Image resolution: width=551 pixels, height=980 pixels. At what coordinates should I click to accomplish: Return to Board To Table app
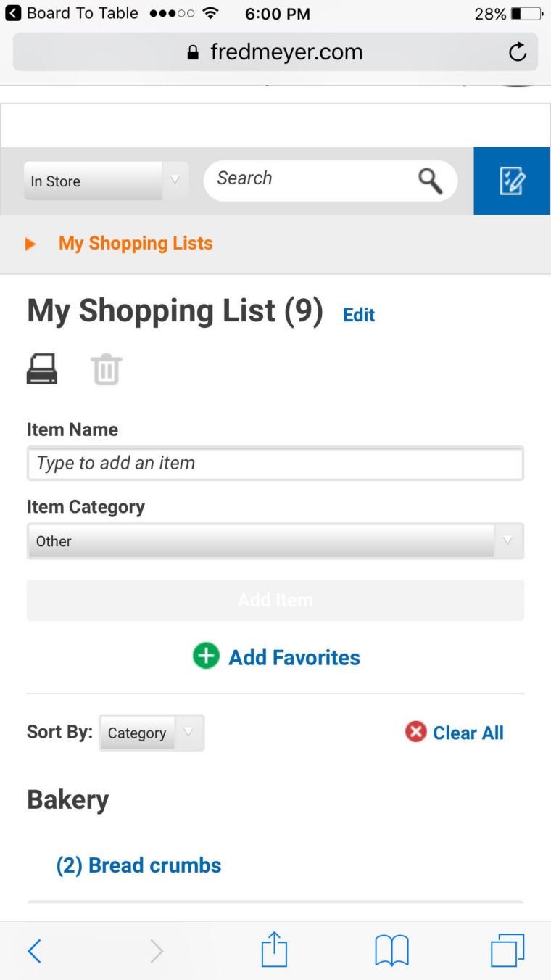click(x=72, y=13)
